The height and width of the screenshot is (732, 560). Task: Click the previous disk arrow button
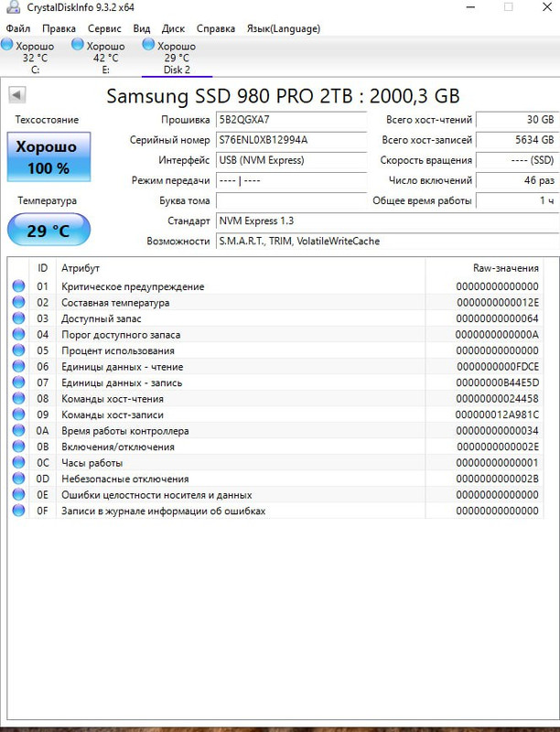(x=16, y=95)
